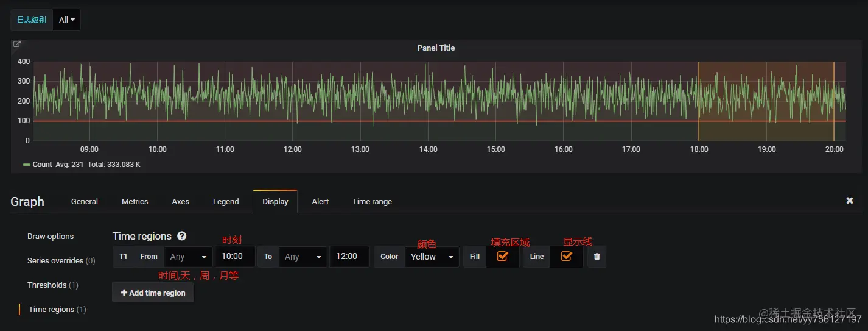This screenshot has height=331, width=868.
Task: Open the All dropdown for 日志级别
Action: coord(67,20)
